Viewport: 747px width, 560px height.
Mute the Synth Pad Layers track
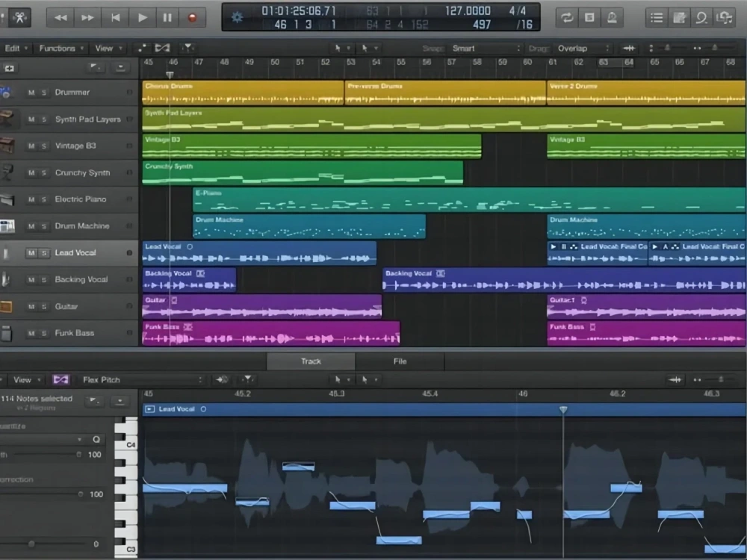pyautogui.click(x=31, y=119)
